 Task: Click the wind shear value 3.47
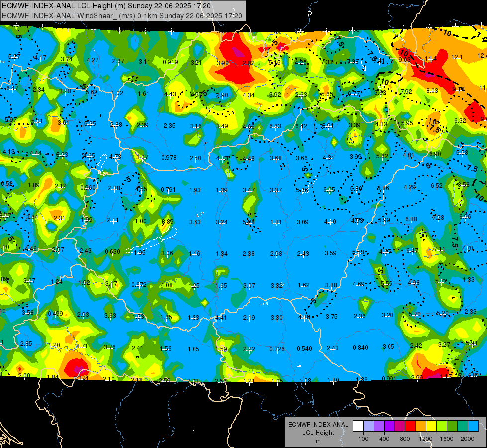(x=249, y=190)
